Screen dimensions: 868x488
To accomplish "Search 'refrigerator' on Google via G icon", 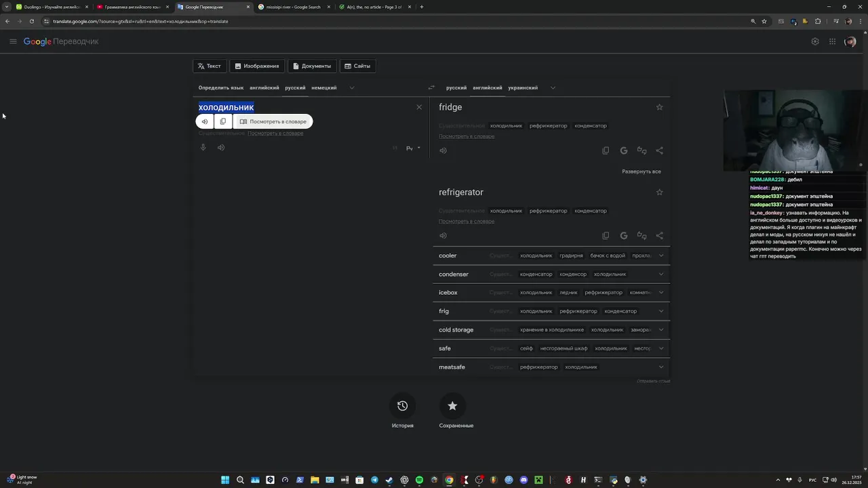I will [x=624, y=235].
